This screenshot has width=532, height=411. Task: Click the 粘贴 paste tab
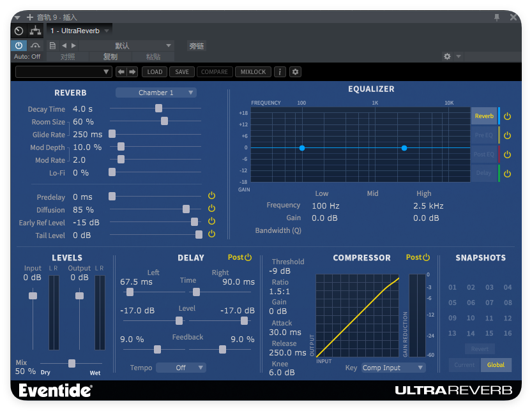pyautogui.click(x=153, y=57)
